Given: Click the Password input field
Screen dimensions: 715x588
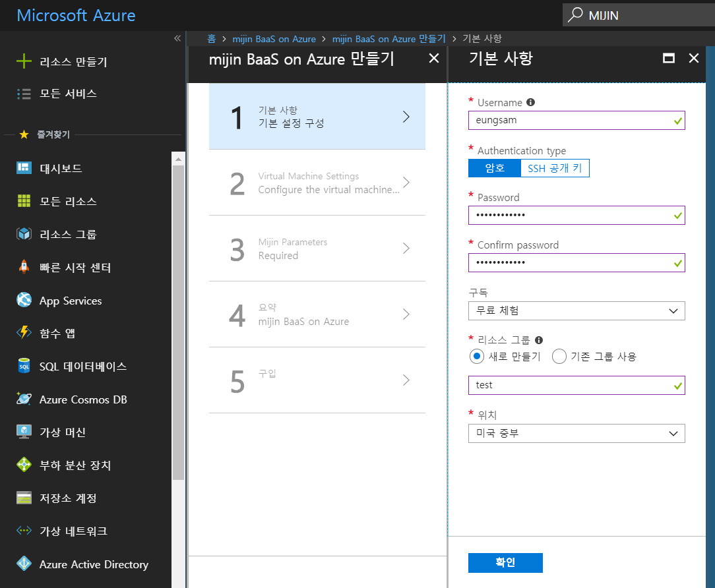Looking at the screenshot, I should tap(576, 215).
